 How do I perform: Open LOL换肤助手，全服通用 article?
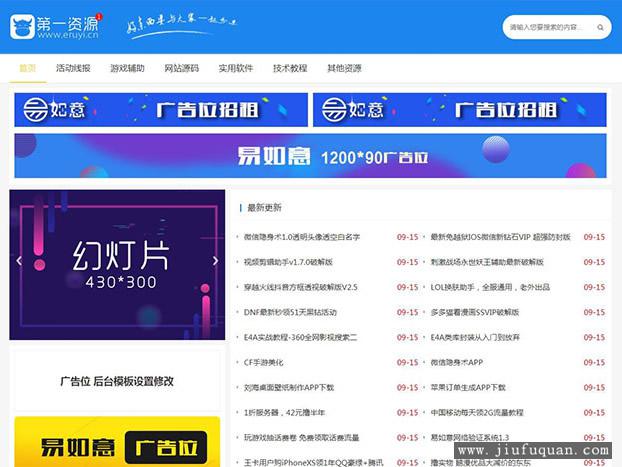[490, 287]
